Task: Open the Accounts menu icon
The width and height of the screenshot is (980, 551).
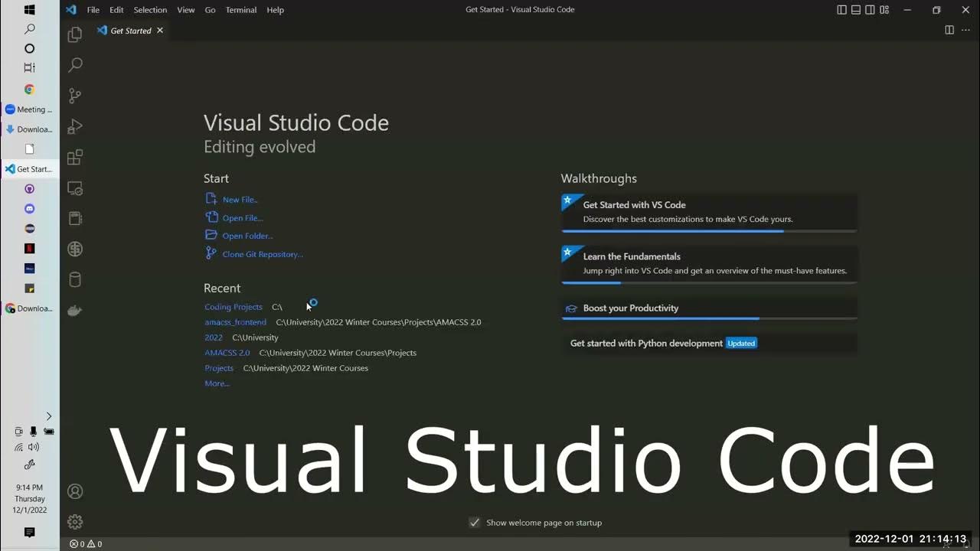Action: (x=75, y=491)
